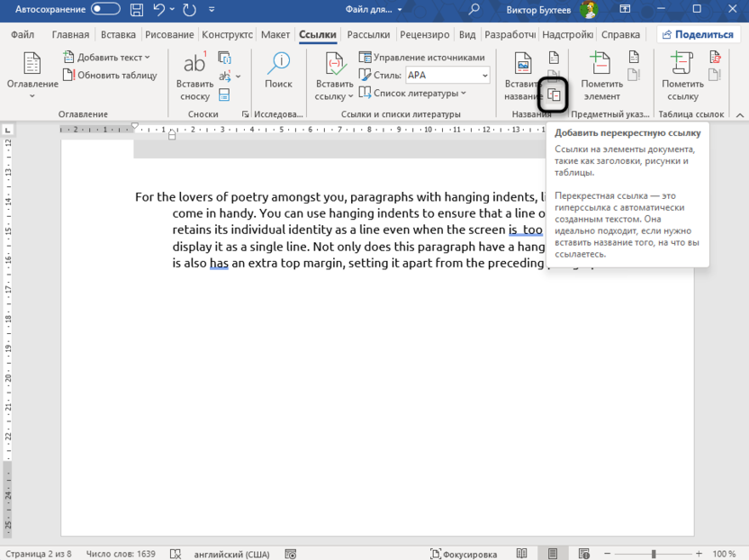
Task: Open the Search (Поиск) tool
Action: pyautogui.click(x=278, y=70)
